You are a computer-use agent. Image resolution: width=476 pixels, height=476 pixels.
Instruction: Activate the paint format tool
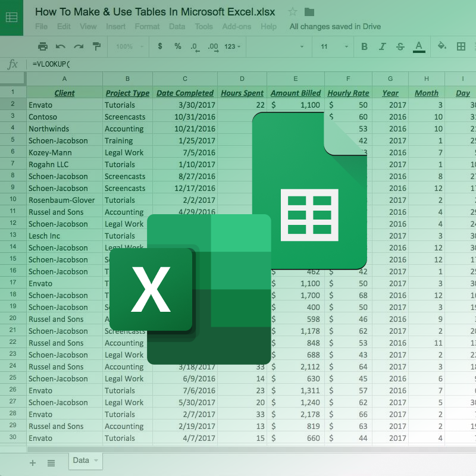pyautogui.click(x=96, y=46)
